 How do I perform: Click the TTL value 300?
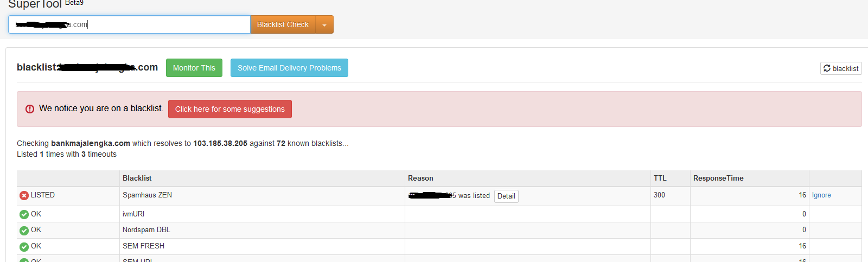(x=659, y=195)
